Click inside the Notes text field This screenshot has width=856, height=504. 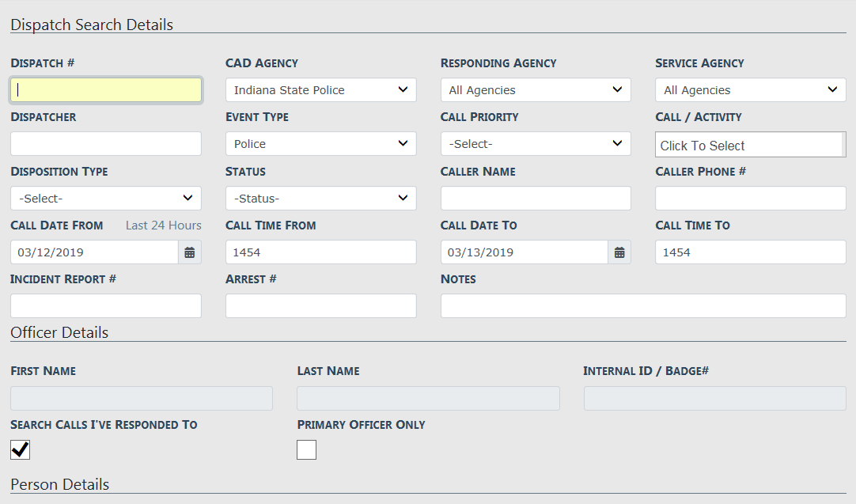tap(642, 306)
